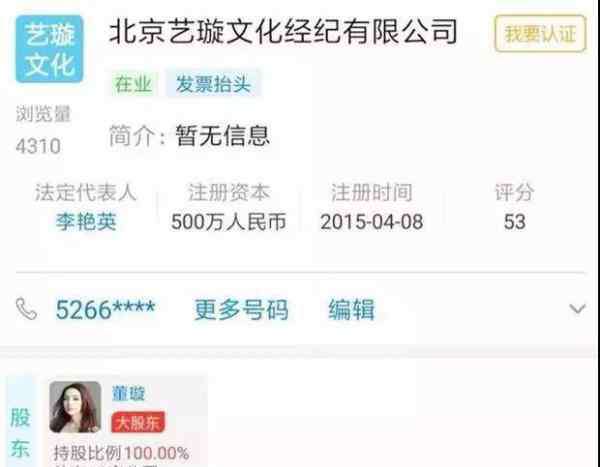Screen dimensions: 600x467
Task: Click the 持股比例 100.00% text
Action: coord(121,453)
